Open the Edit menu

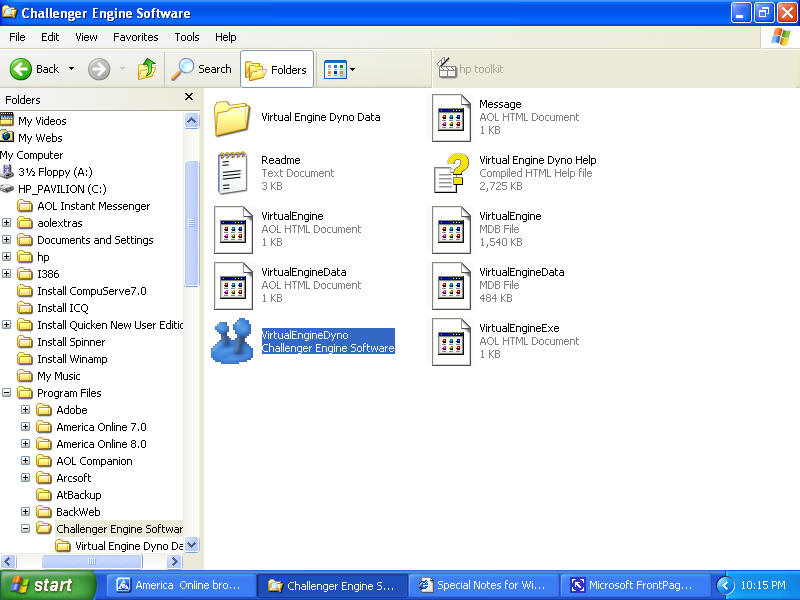click(50, 37)
